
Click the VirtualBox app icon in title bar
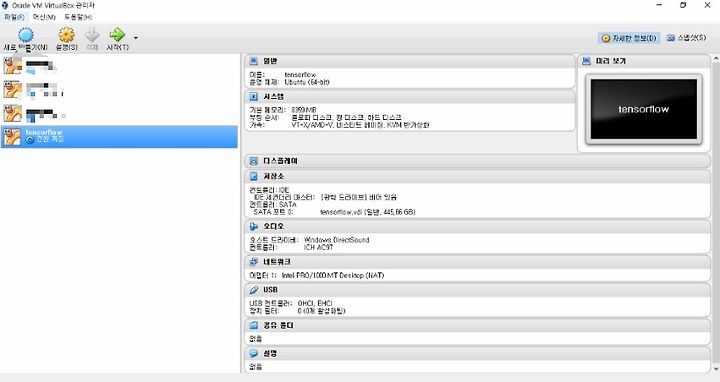[5, 5]
